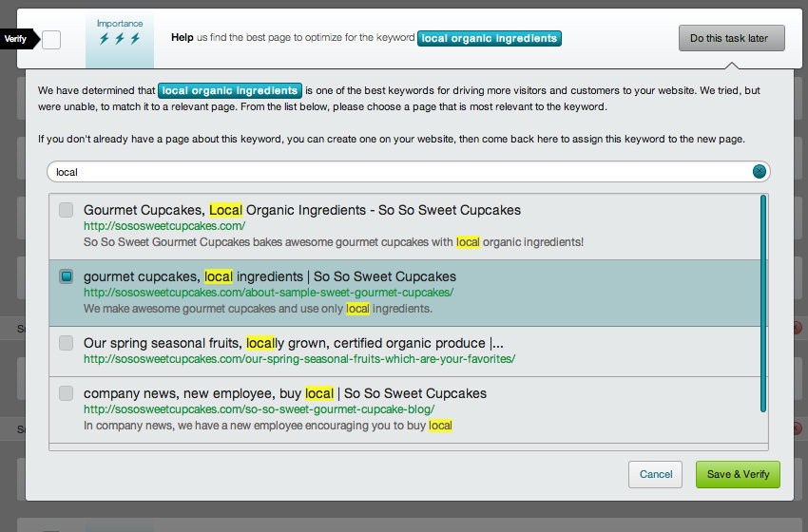Open the sososweetcupcakes.com/ homepage link
The height and width of the screenshot is (532, 808).
coord(164,226)
